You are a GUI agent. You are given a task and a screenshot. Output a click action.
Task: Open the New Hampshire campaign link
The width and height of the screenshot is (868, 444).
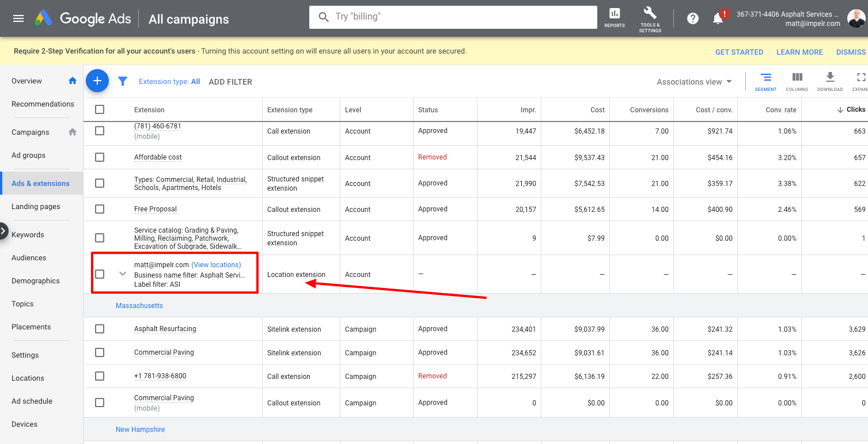click(140, 430)
